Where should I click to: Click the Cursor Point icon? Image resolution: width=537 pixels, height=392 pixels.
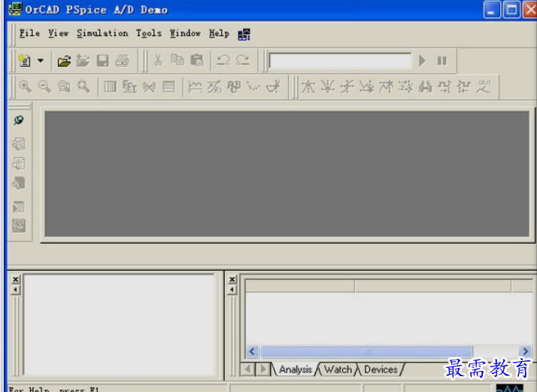pos(405,87)
